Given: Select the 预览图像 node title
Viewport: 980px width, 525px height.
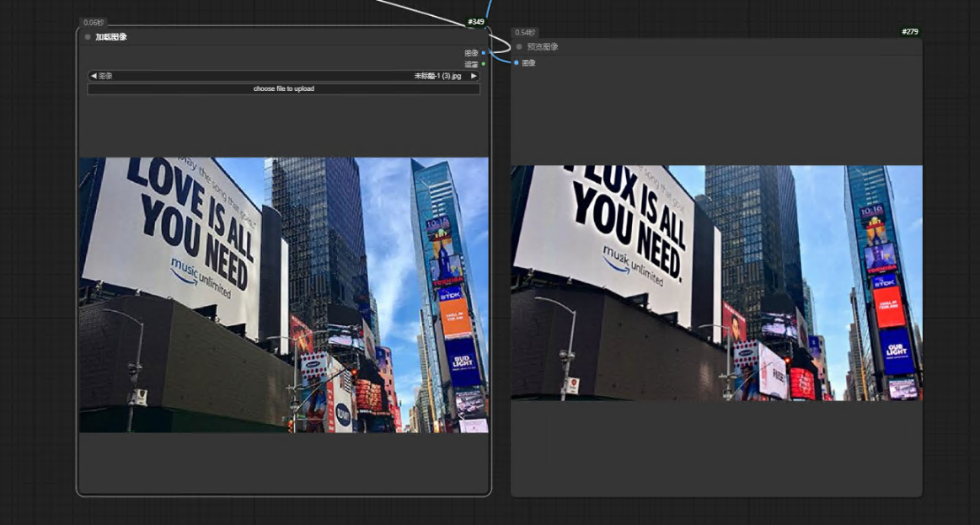Looking at the screenshot, I should click(543, 47).
